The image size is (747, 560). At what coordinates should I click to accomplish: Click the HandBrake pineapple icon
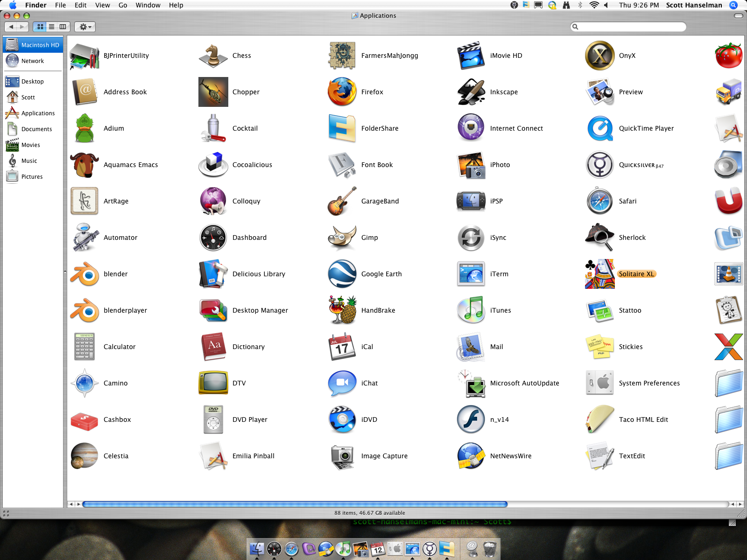[342, 310]
